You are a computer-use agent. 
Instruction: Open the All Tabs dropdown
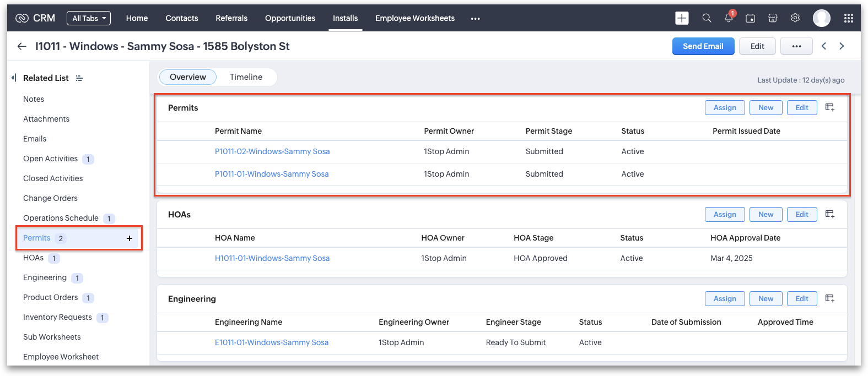coord(89,18)
